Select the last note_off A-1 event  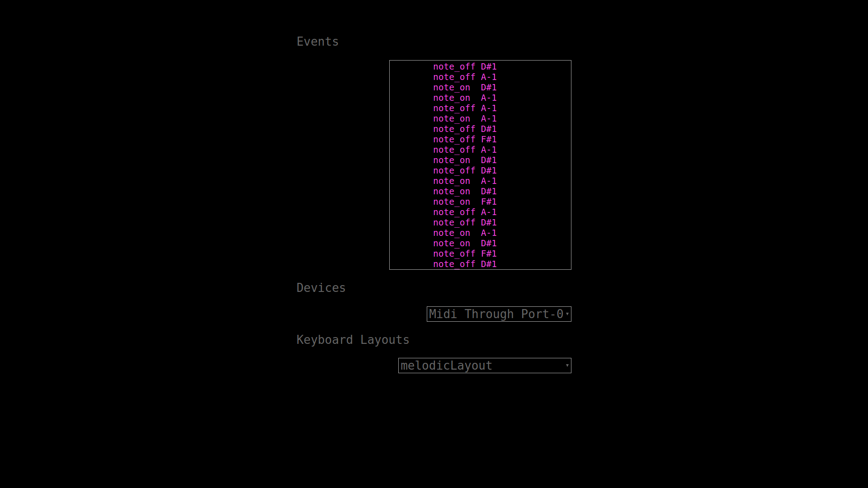tap(465, 212)
